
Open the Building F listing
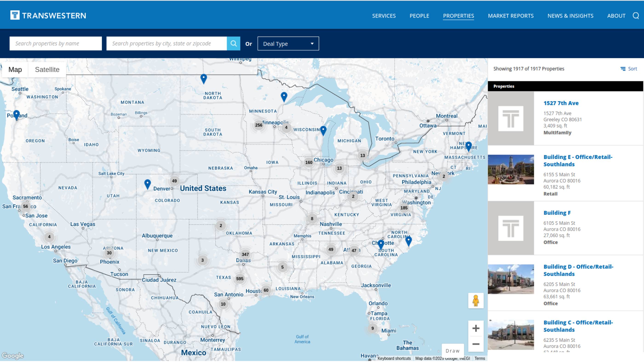coord(557,213)
